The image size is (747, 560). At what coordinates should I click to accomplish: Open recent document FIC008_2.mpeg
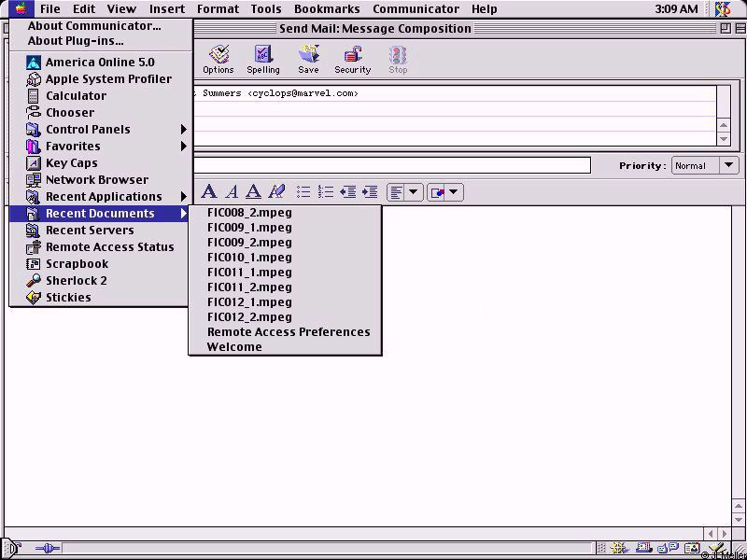point(285,213)
